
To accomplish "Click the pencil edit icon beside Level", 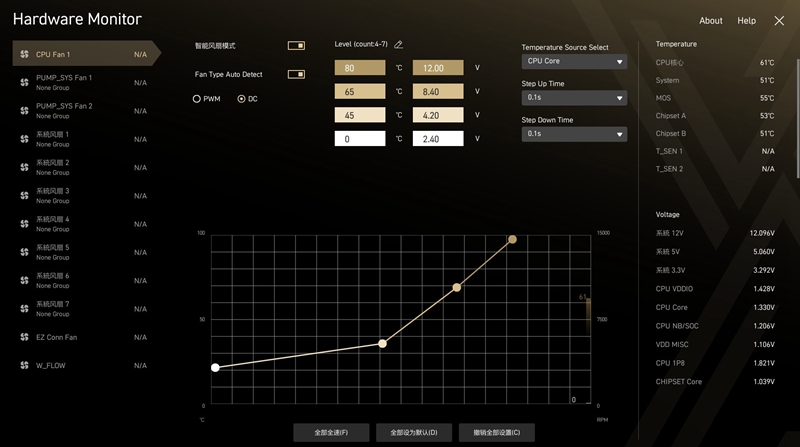I will (x=399, y=45).
